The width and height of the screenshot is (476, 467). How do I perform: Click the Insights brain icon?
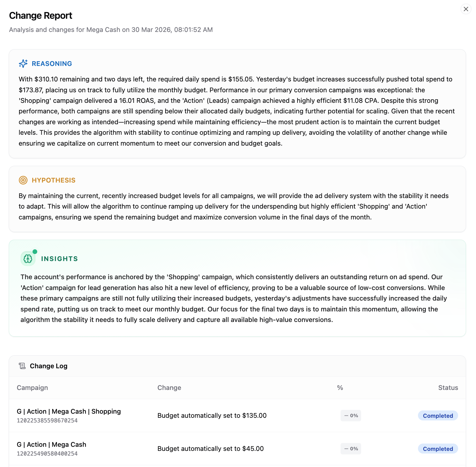28,259
